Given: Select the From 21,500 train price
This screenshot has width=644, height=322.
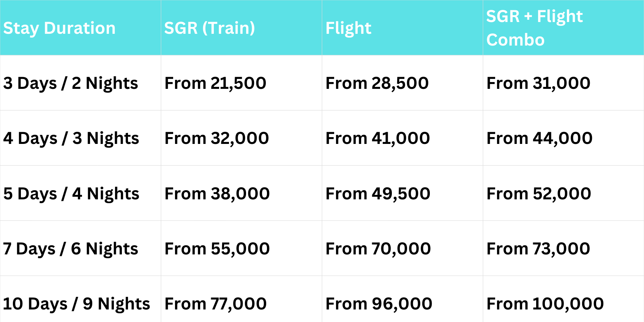Looking at the screenshot, I should [215, 83].
